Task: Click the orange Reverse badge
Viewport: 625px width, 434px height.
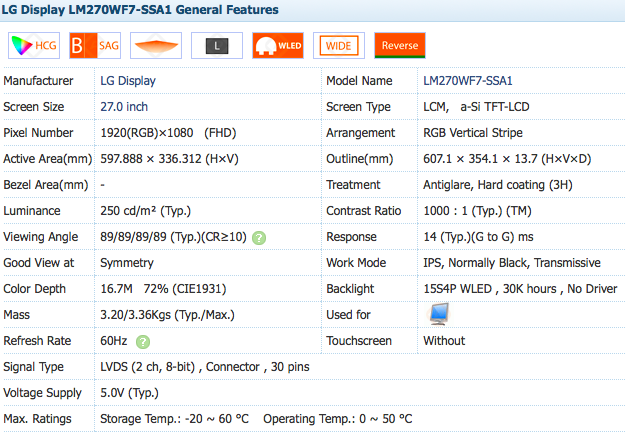Action: (400, 46)
